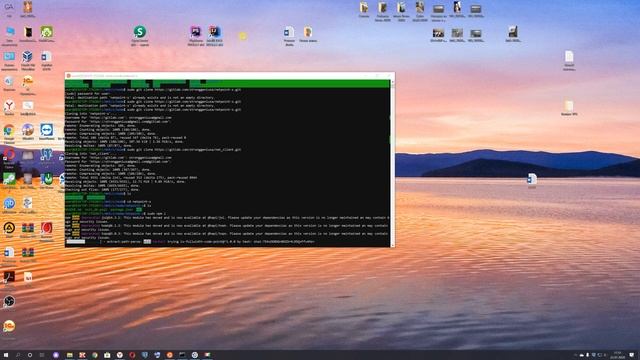Viewport: 640px width, 360px height.
Task: Open the WinRAR archive beside the red swirl icon
Action: (x=28, y=228)
